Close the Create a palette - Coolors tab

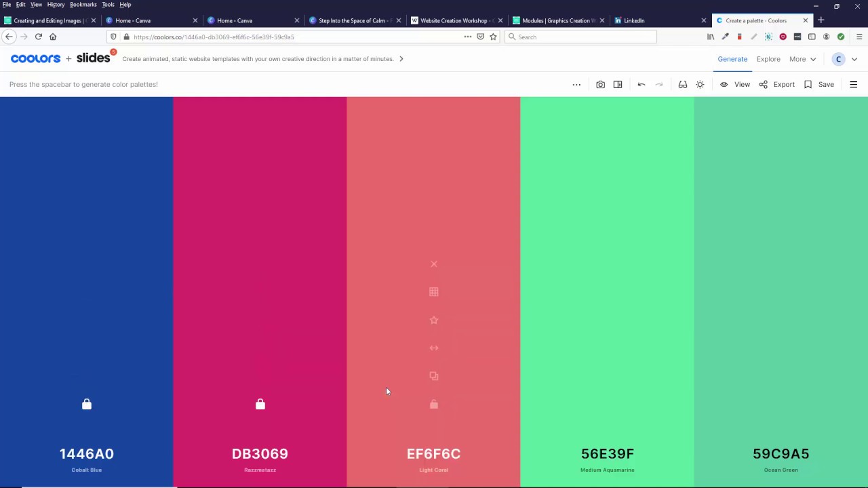click(x=806, y=20)
